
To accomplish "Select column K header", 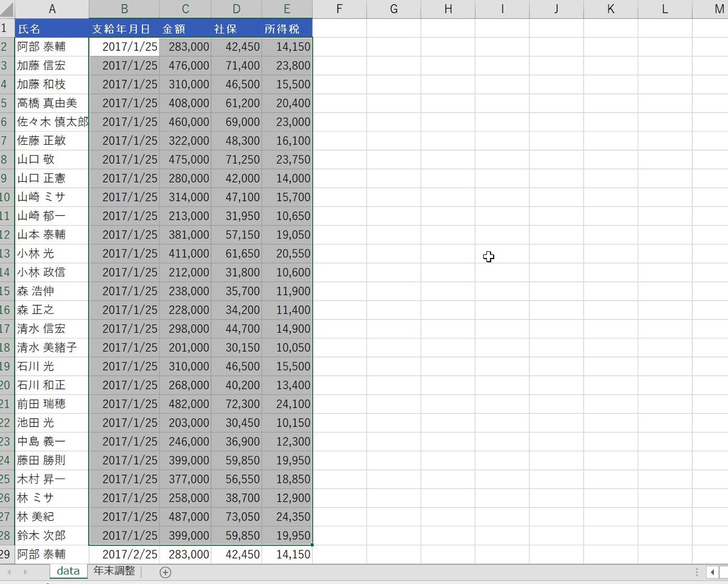I will [611, 9].
